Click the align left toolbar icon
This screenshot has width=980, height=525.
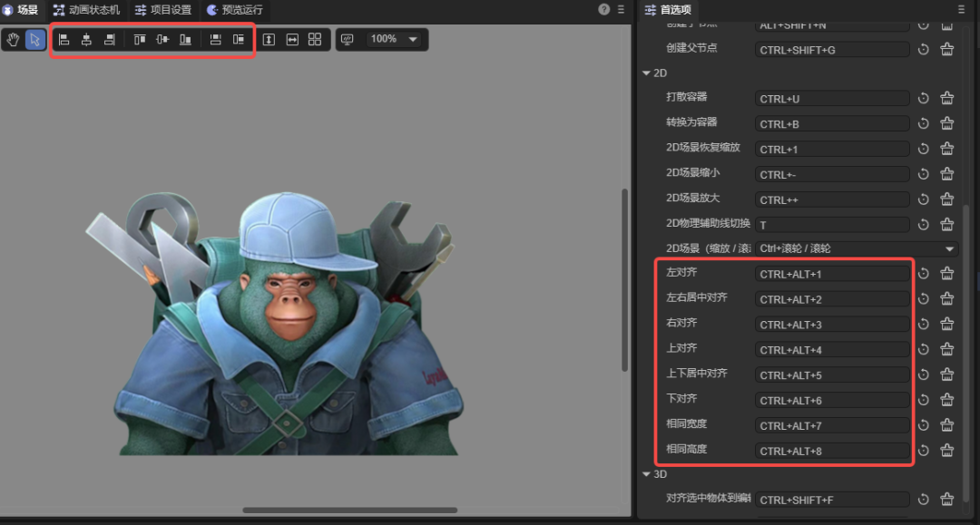[64, 40]
